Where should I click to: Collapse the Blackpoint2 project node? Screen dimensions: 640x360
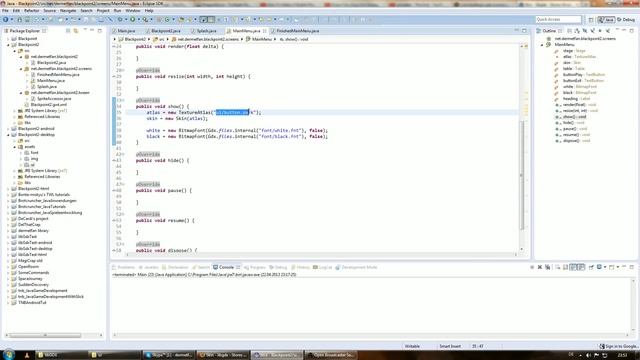(8, 45)
